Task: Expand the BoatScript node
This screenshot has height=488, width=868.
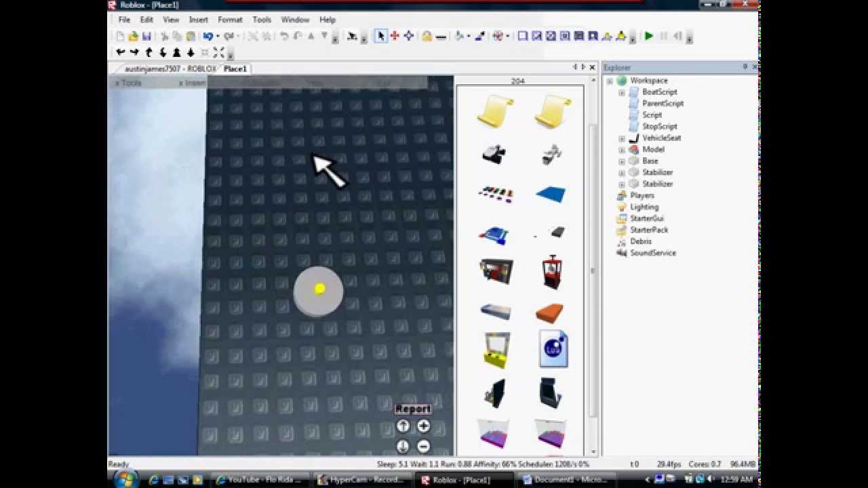Action: click(622, 92)
